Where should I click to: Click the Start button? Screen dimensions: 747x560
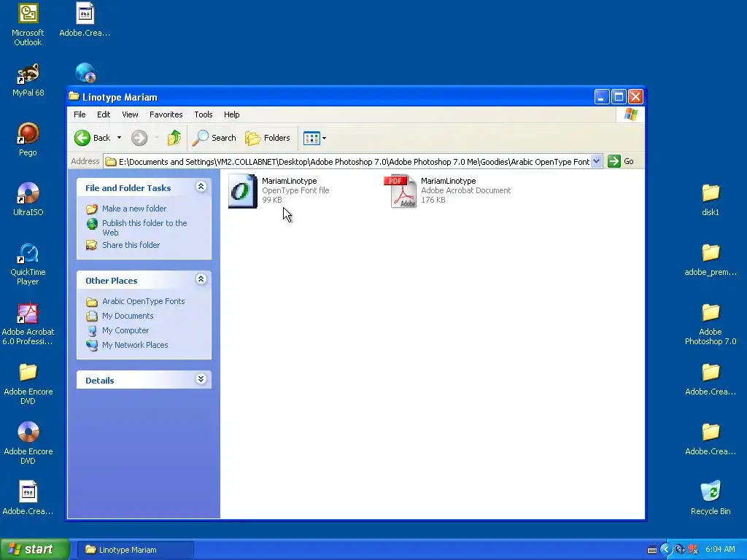(x=34, y=550)
